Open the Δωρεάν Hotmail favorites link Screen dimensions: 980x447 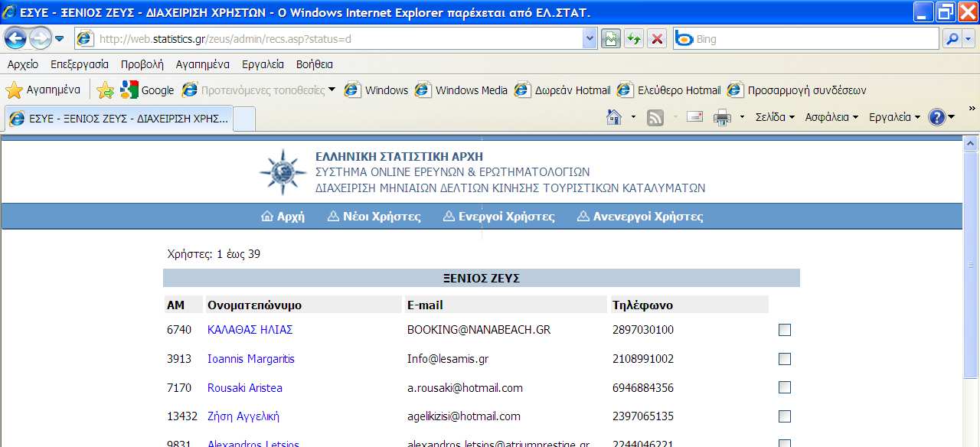pyautogui.click(x=563, y=90)
